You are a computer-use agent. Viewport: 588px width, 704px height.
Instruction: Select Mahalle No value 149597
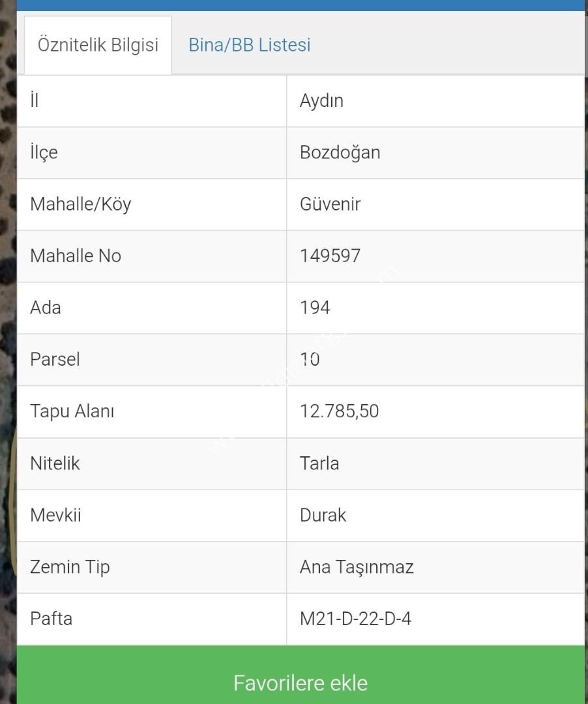tap(330, 256)
